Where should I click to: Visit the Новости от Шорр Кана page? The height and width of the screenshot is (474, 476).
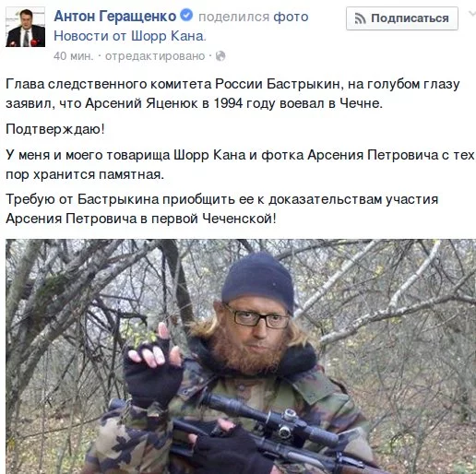[129, 36]
